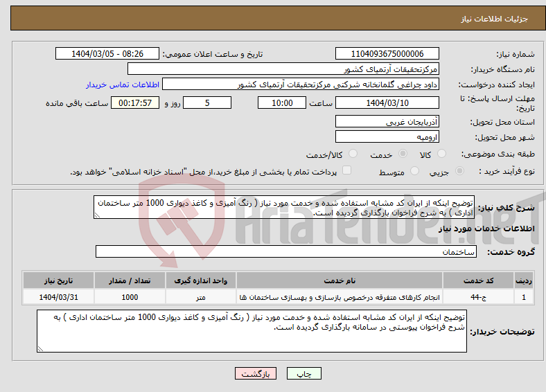Viewport: 546px width, 392px height.
Task: Click the گروه خدمت field ساختمان
Action: click(x=286, y=251)
